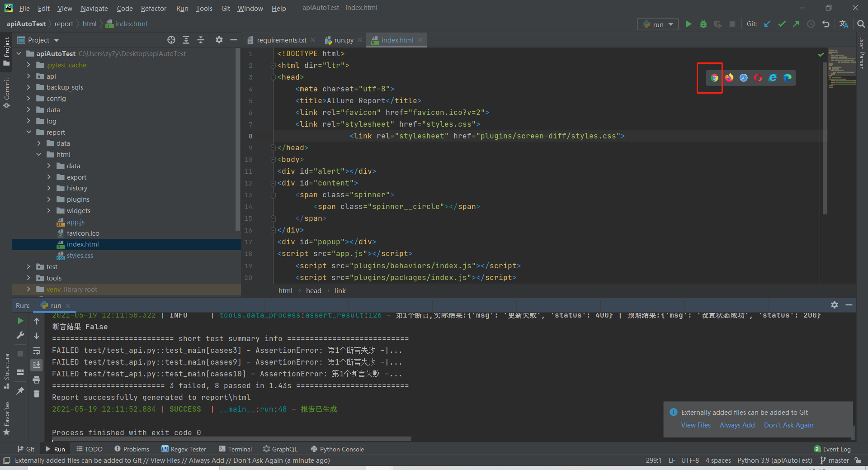Screen dimensions: 868x470
Task: Click the editor's vertical scrollbar
Action: pos(825,136)
